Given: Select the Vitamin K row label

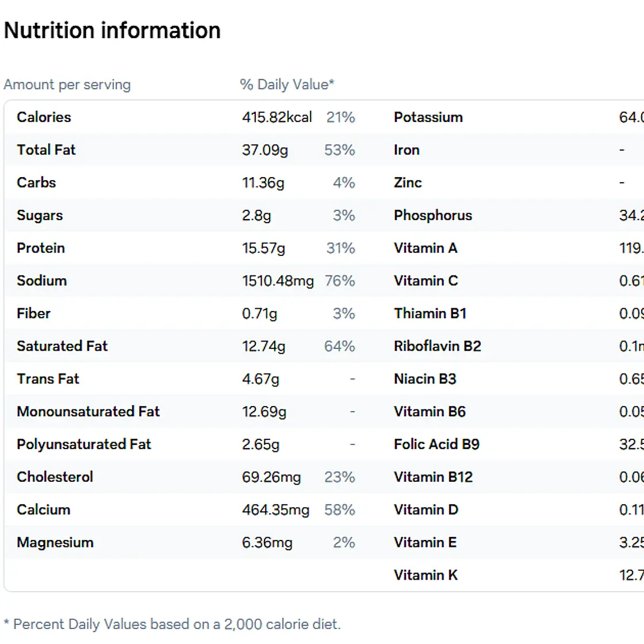Looking at the screenshot, I should pyautogui.click(x=426, y=575).
